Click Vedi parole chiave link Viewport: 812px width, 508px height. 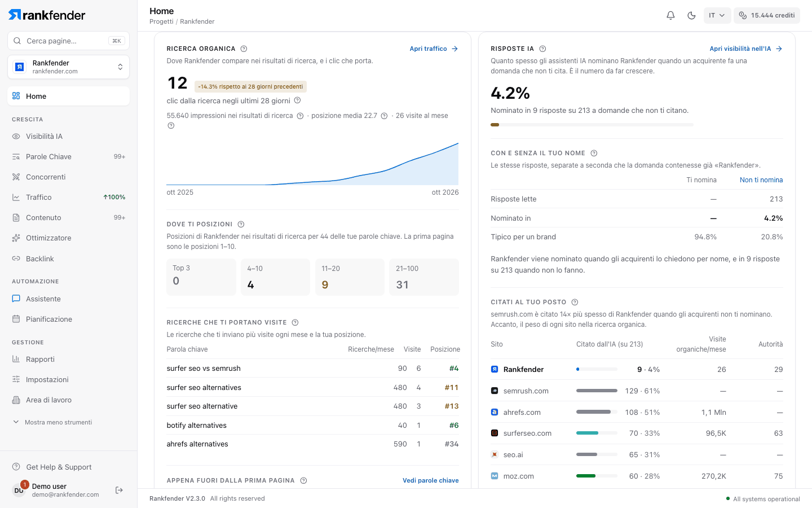click(x=430, y=480)
